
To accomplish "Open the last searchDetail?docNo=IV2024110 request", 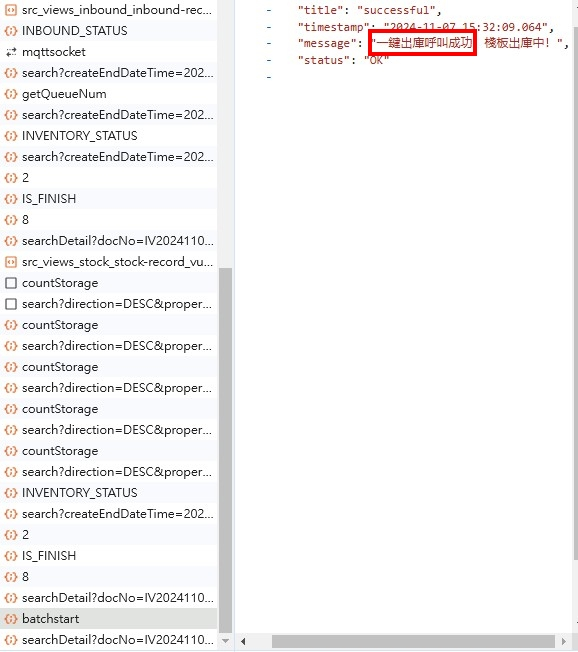I will 109,640.
